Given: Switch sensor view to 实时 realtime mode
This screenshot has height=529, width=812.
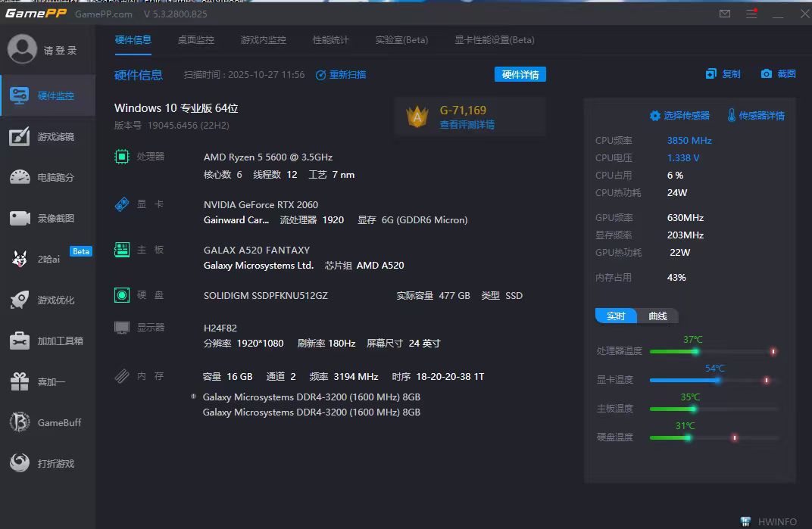Looking at the screenshot, I should 616,316.
